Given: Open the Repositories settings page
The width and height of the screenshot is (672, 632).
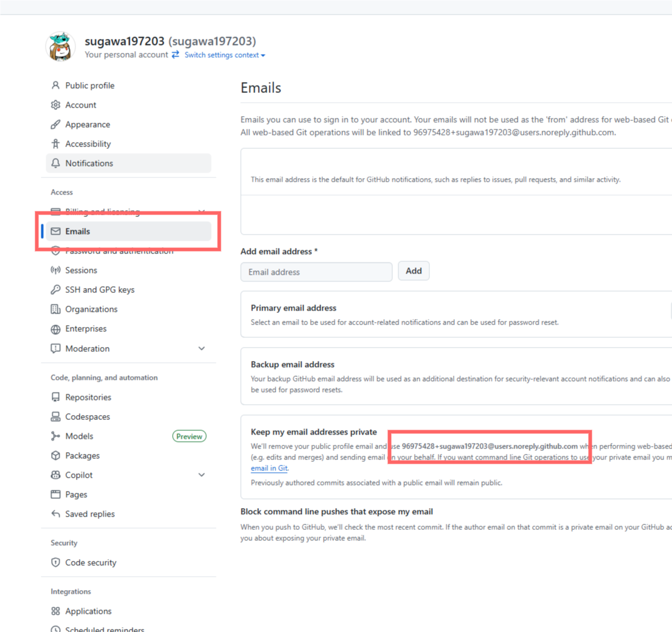Looking at the screenshot, I should [x=88, y=397].
